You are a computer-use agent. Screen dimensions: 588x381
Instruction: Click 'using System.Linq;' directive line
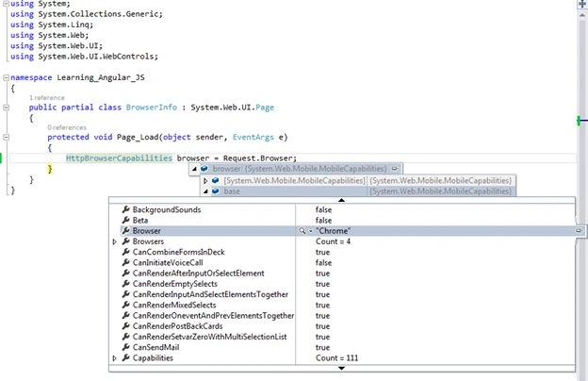point(52,25)
